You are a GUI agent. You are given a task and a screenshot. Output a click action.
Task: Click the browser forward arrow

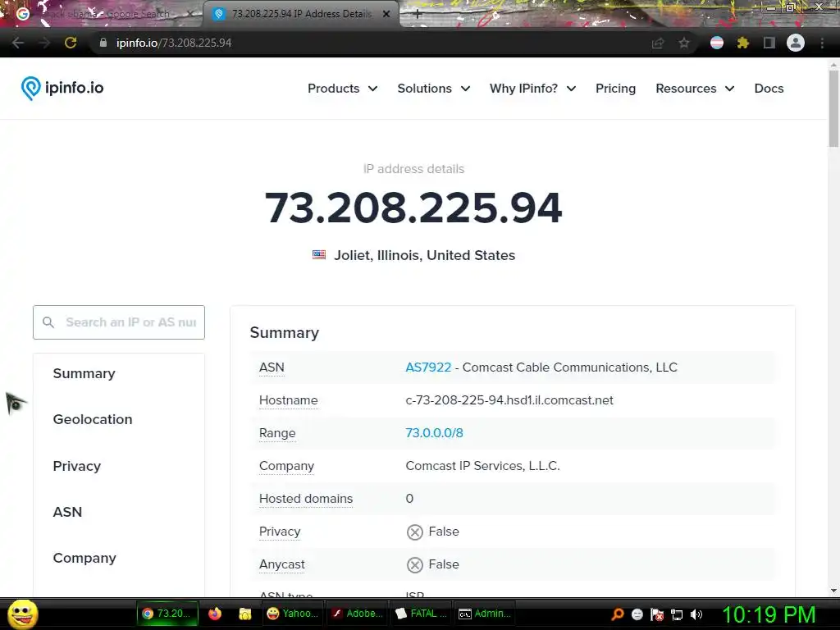pyautogui.click(x=44, y=43)
